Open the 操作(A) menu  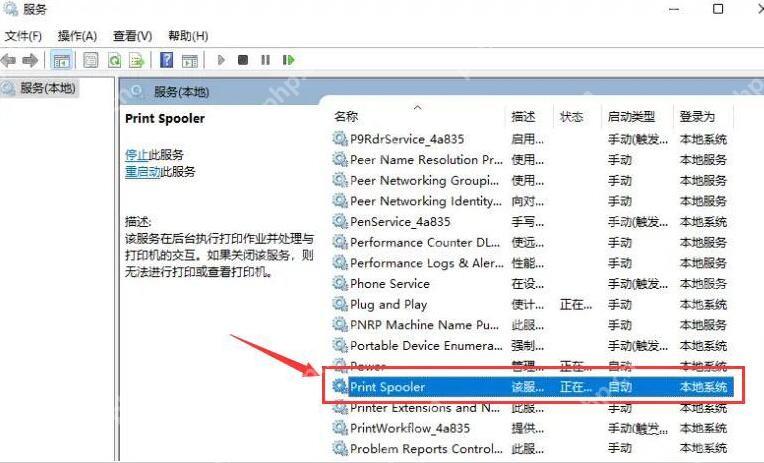(77, 36)
